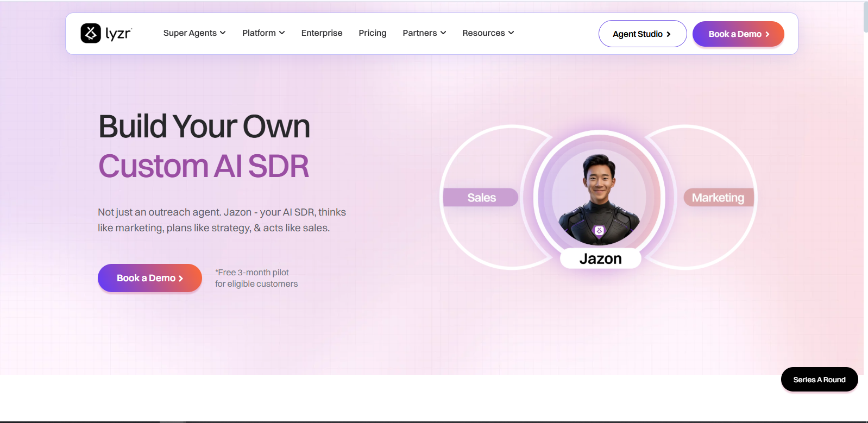Expand the Partners chevron arrow
The image size is (868, 423).
coord(443,33)
